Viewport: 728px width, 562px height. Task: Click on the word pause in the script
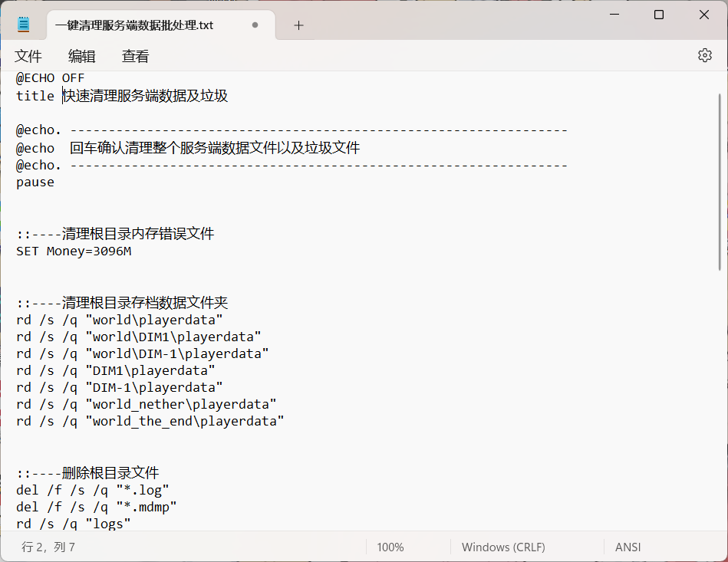point(35,182)
